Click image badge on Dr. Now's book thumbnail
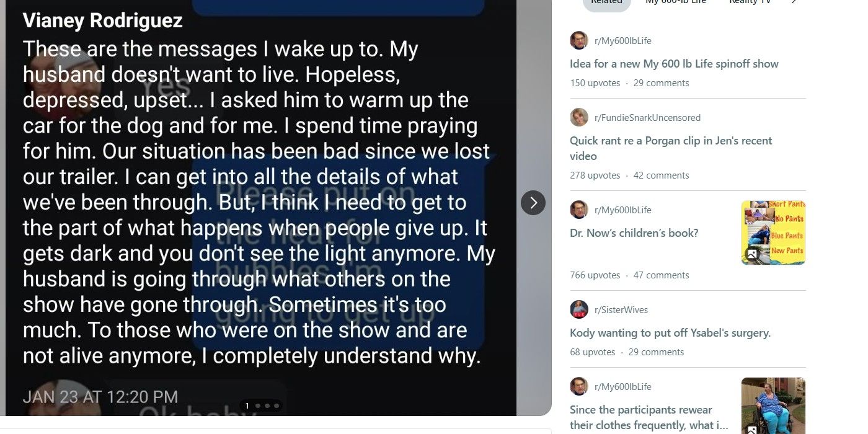The height and width of the screenshot is (434, 868). pos(751,254)
